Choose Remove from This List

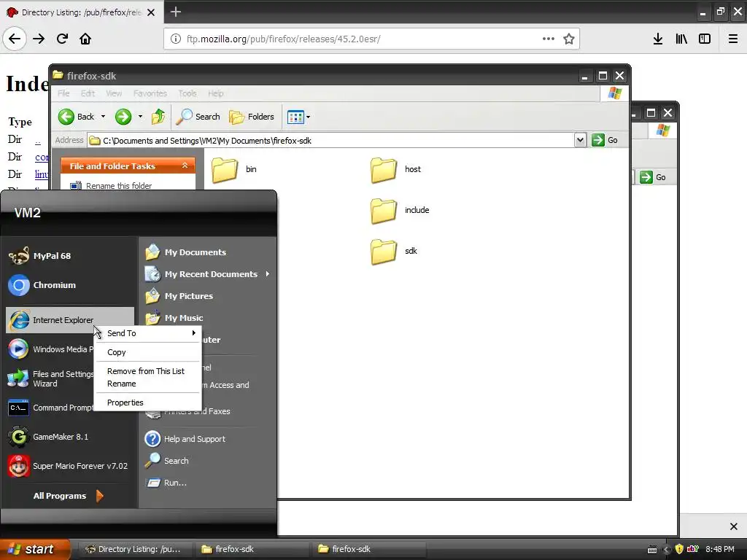148,371
